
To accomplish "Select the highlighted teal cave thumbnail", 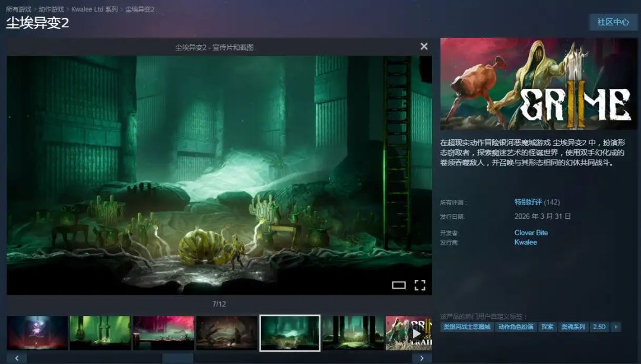I will 290,333.
